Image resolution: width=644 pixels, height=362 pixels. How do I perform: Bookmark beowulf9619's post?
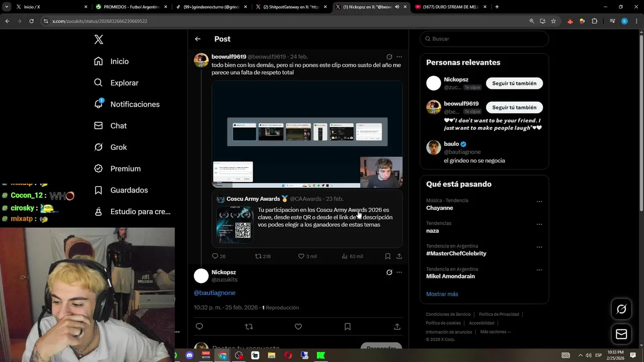tap(388, 256)
